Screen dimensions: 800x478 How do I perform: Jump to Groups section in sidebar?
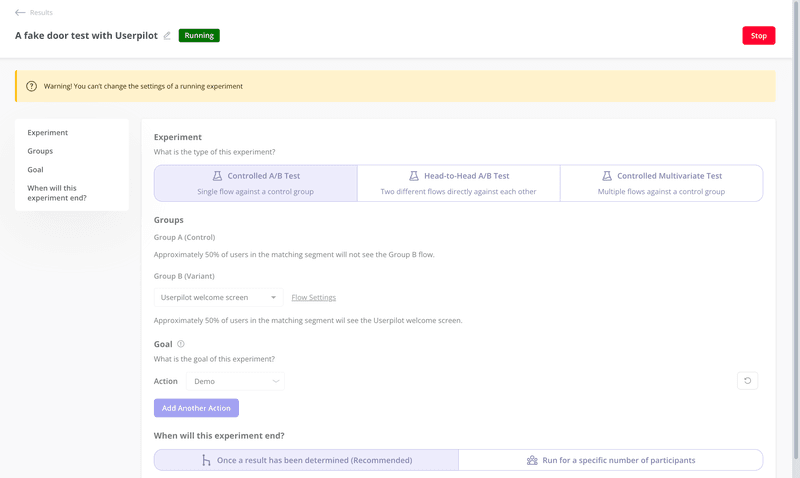pyautogui.click(x=40, y=151)
